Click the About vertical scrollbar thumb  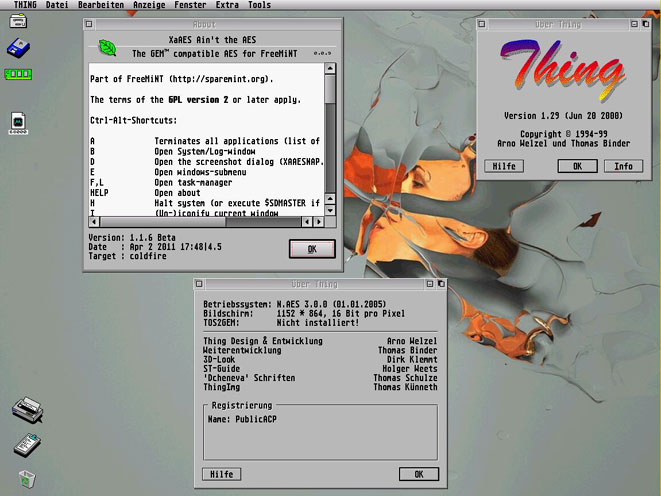330,89
